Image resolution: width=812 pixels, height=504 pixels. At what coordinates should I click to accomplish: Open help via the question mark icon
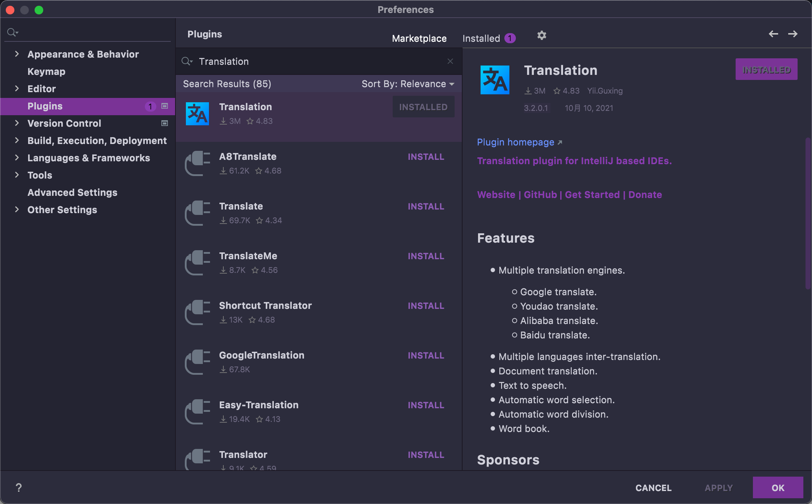click(x=19, y=487)
